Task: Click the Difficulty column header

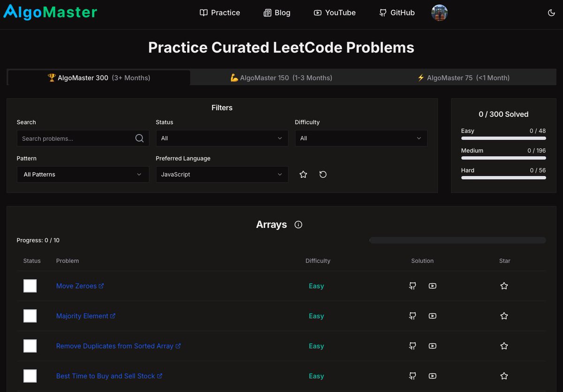Action: (318, 261)
